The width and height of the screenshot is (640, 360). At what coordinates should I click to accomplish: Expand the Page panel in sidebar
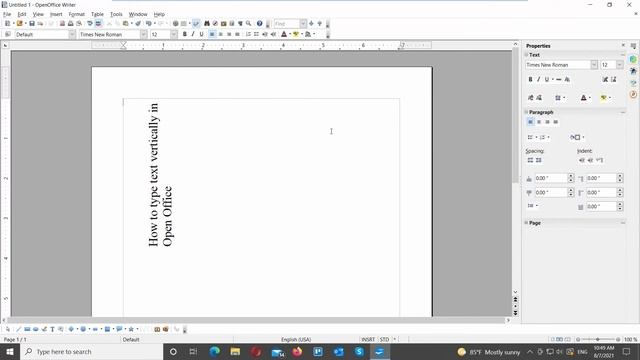click(x=527, y=223)
